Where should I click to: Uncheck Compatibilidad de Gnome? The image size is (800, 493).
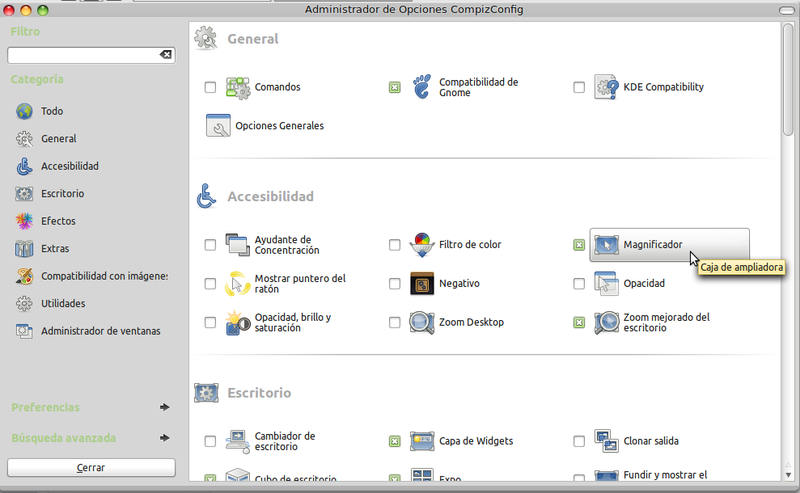click(x=395, y=88)
